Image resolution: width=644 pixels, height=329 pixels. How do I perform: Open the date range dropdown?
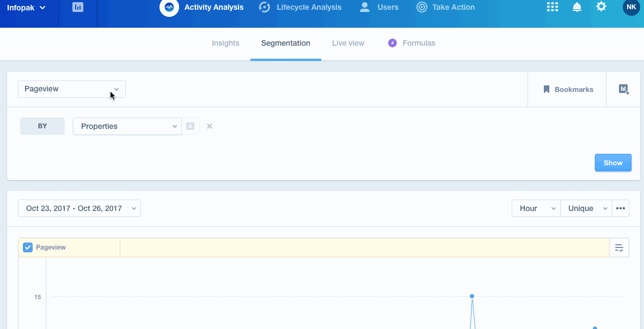[x=79, y=208]
